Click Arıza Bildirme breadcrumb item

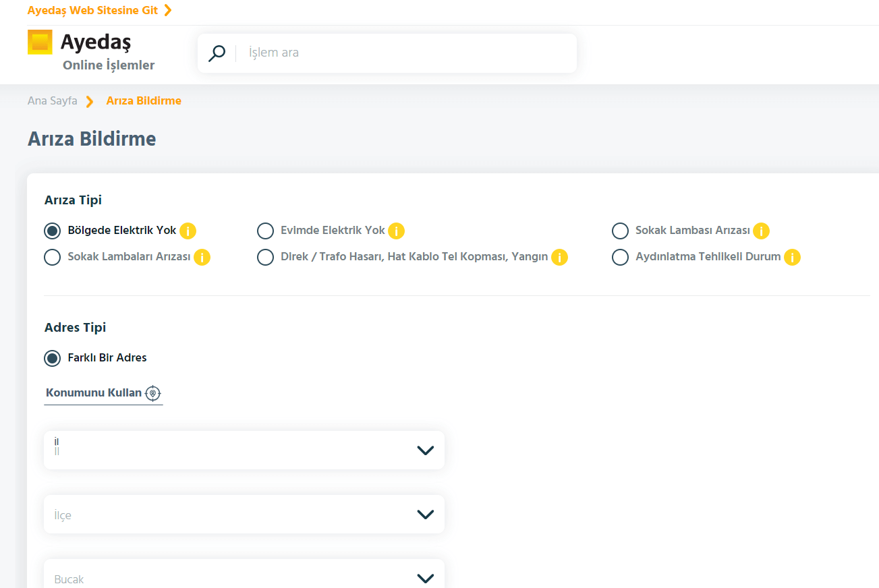[144, 101]
